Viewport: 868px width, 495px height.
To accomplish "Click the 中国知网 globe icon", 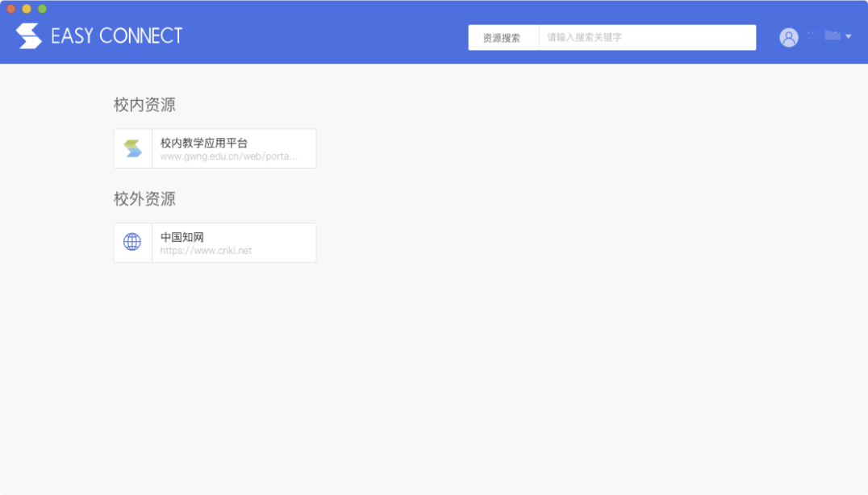I will pyautogui.click(x=132, y=242).
